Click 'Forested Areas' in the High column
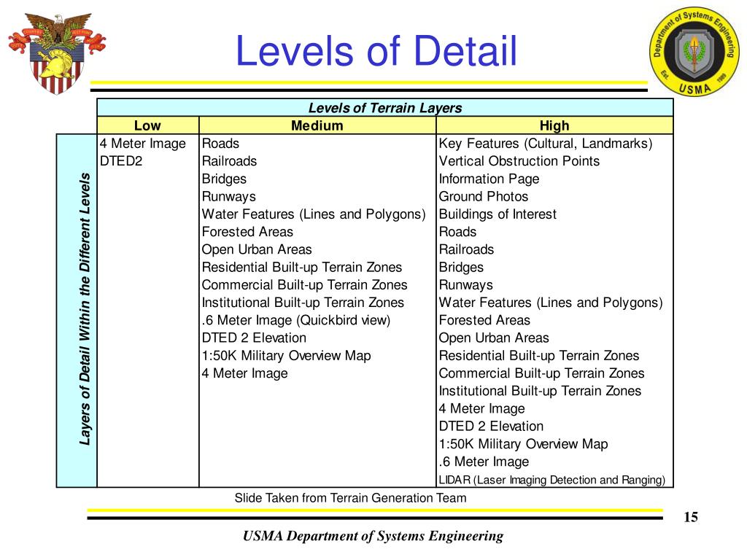 [x=484, y=321]
